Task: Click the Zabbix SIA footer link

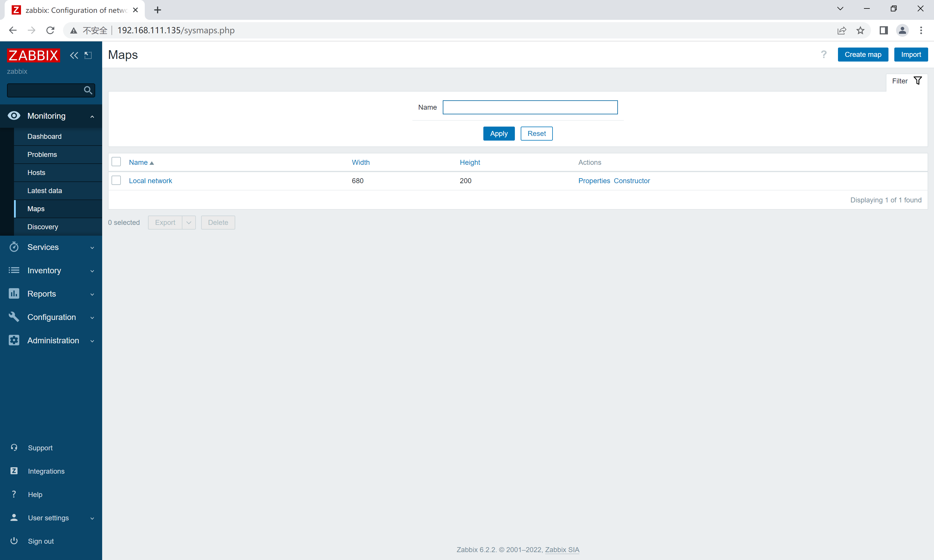Action: [x=562, y=549]
